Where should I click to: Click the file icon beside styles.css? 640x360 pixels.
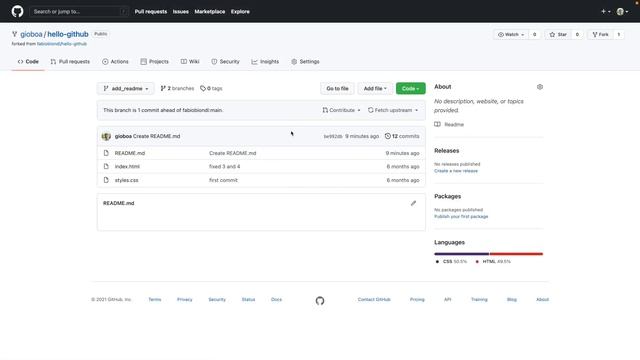point(106,180)
